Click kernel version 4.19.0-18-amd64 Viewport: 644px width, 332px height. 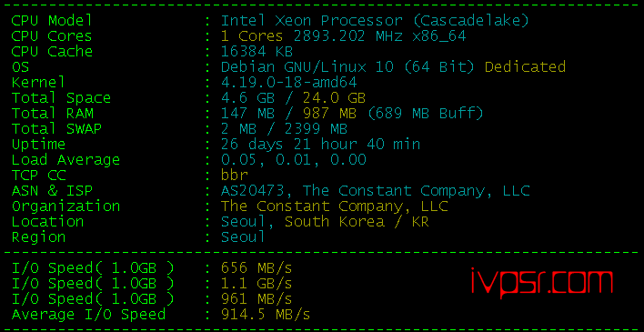coord(288,82)
